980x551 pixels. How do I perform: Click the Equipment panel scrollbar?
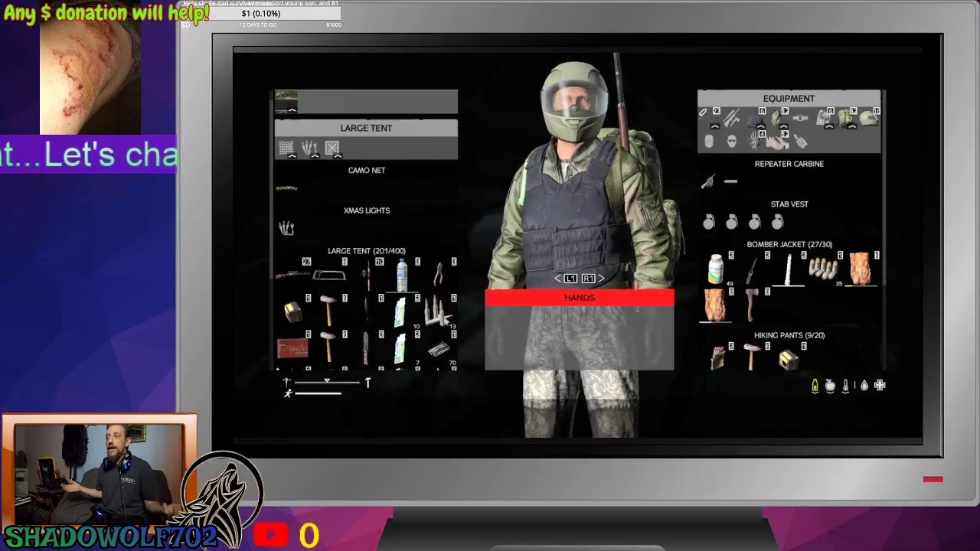(884, 230)
